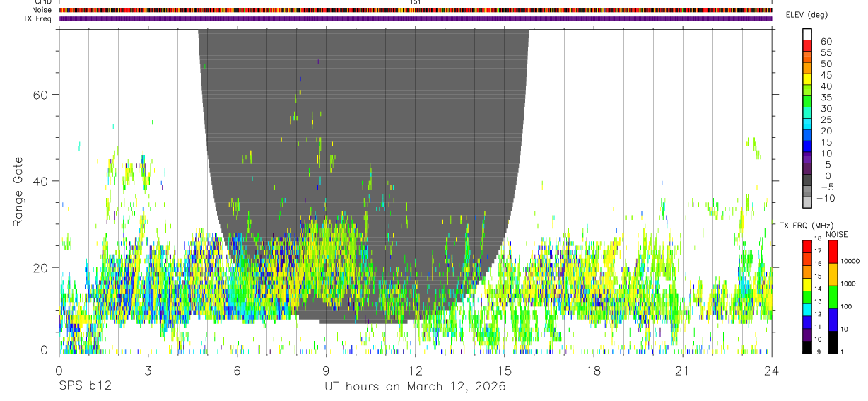This screenshot has height=401, width=868.
Task: Click the '1000' value on NOISE legend
Action: (848, 284)
